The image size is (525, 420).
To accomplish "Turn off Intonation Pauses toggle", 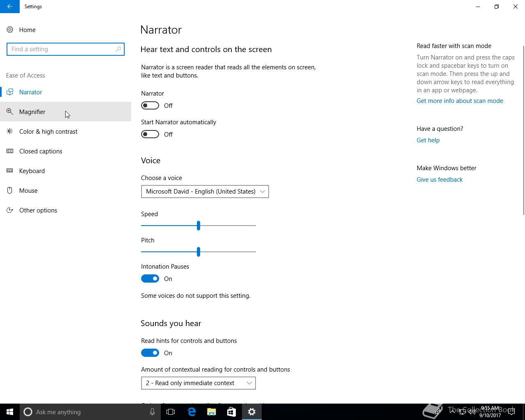I will 150,278.
